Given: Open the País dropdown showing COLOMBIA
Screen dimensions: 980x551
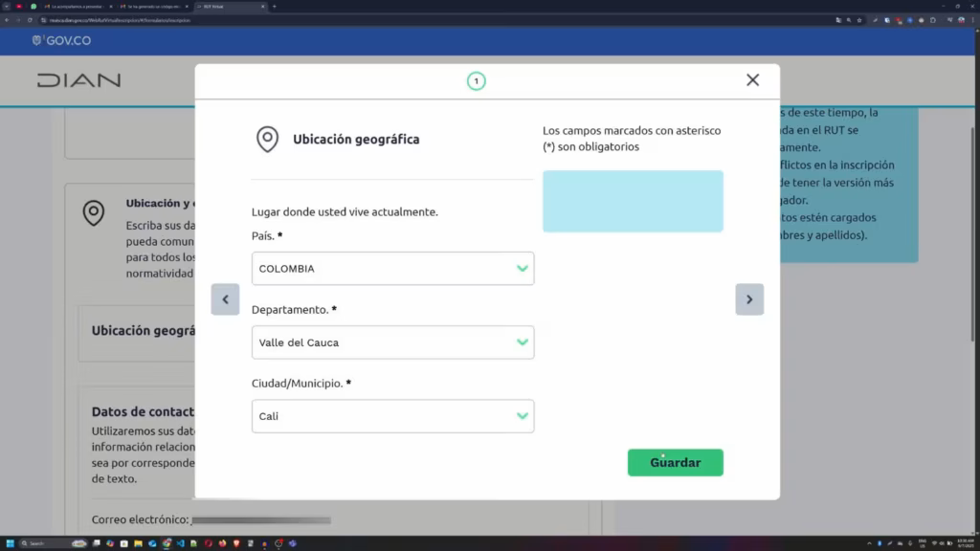Looking at the screenshot, I should coord(392,269).
